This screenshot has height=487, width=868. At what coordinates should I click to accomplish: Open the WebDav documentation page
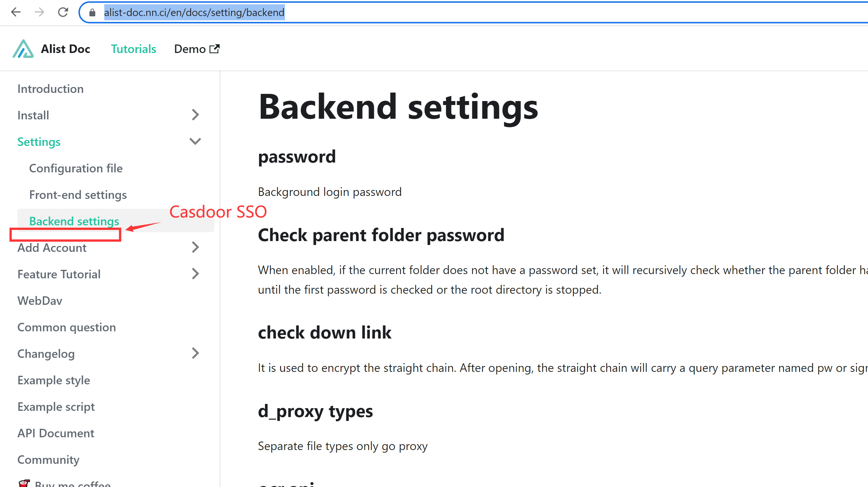[40, 301]
